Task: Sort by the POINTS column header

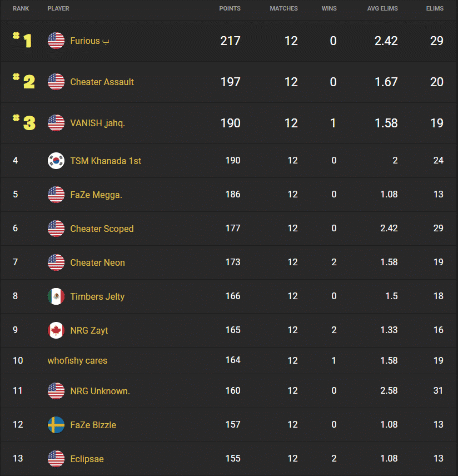Action: [230, 8]
